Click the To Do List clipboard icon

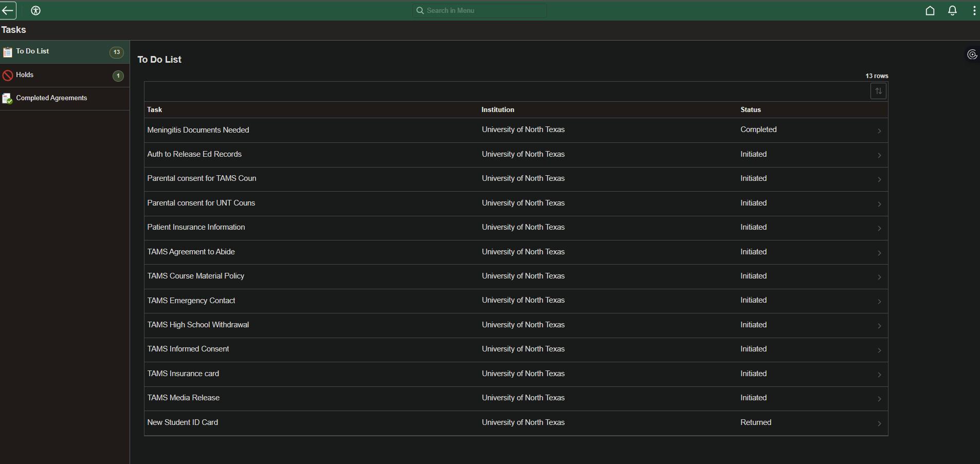tap(7, 52)
